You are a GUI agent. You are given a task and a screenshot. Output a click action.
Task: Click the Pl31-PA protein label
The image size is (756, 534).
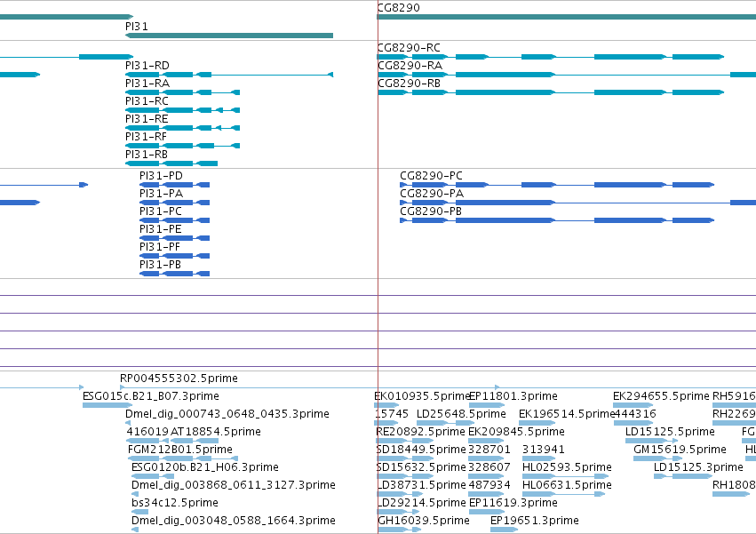tap(161, 194)
